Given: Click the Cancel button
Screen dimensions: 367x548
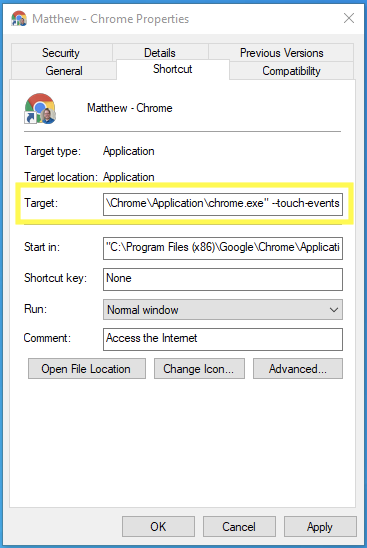Looking at the screenshot, I should tap(239, 526).
